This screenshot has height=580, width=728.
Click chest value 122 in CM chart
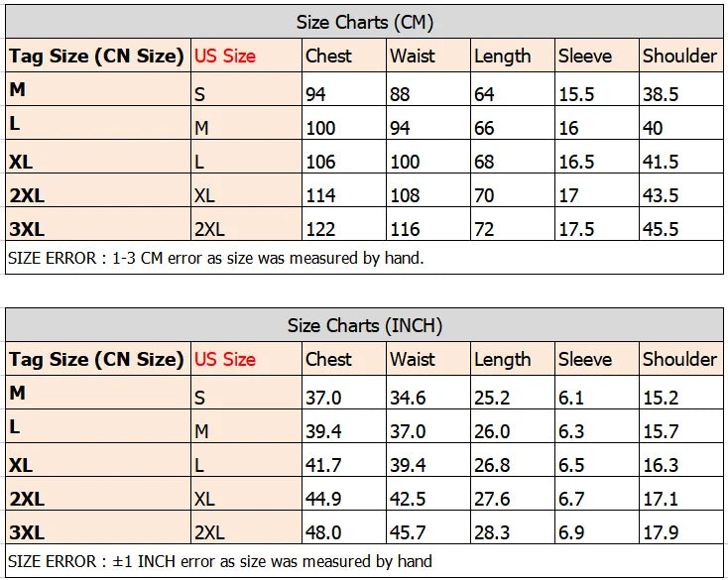coord(320,229)
